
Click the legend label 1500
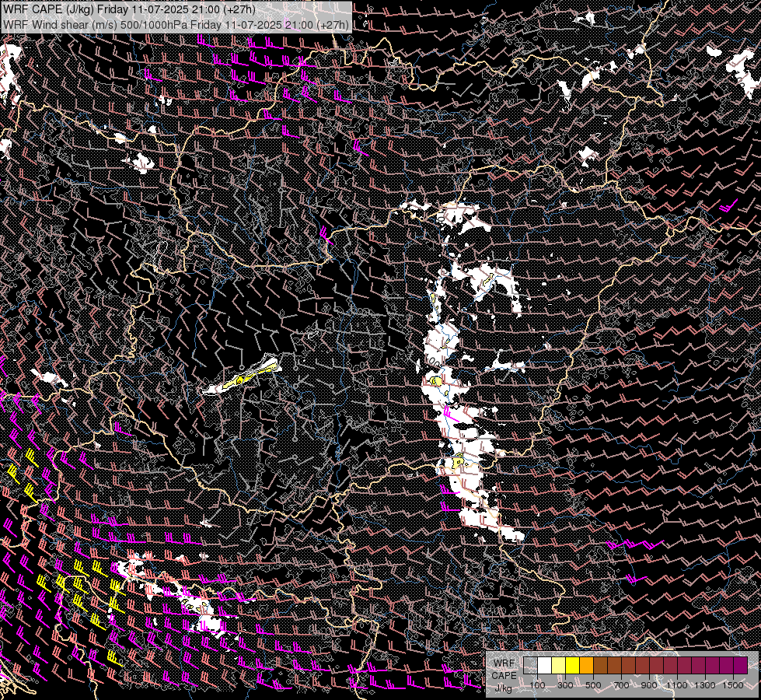733,685
